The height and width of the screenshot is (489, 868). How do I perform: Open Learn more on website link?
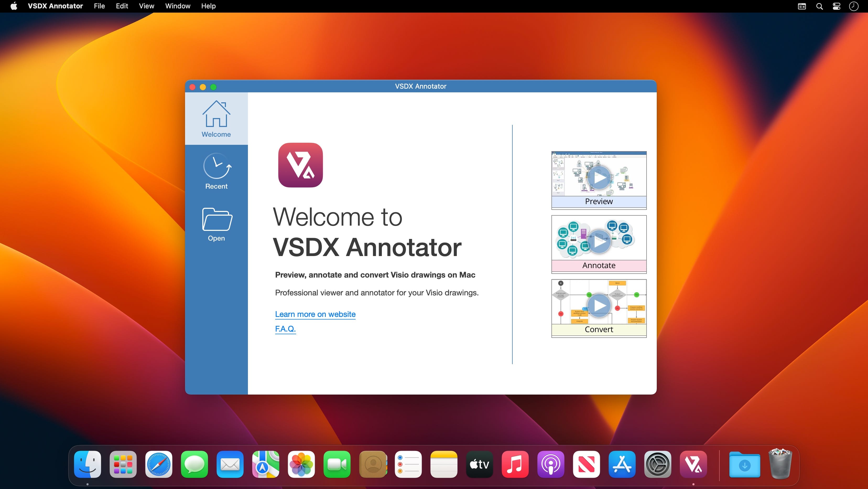[x=315, y=314]
